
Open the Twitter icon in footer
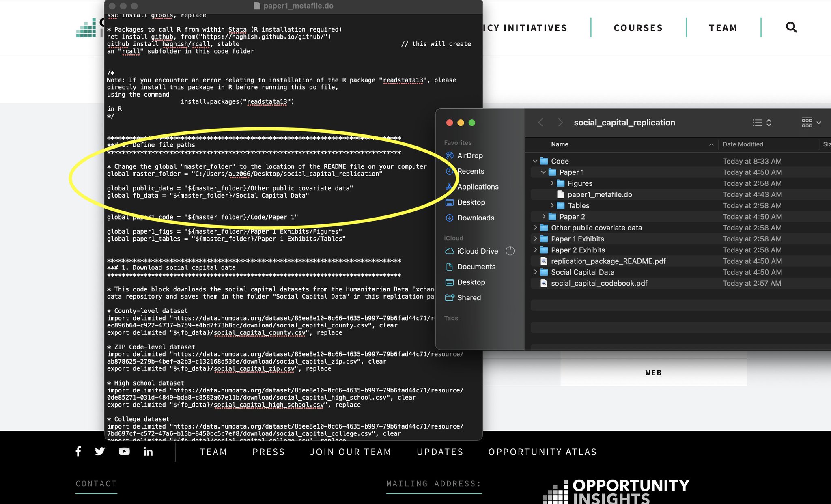click(x=100, y=451)
